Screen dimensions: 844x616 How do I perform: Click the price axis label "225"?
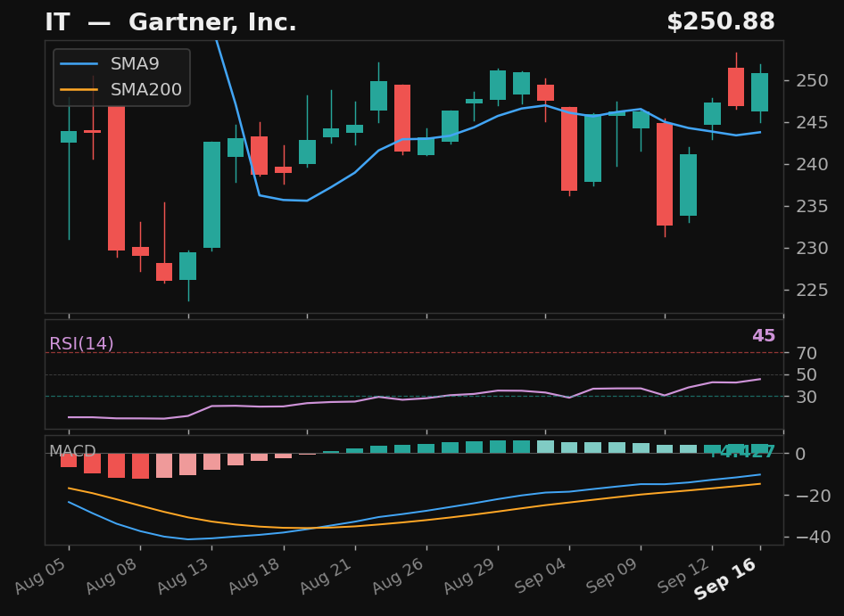[x=812, y=290]
